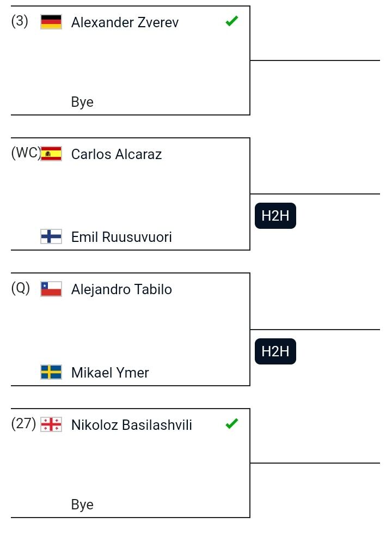Select Emil Ruusuvuori's name
Screen dimensions: 392x535
(121, 237)
